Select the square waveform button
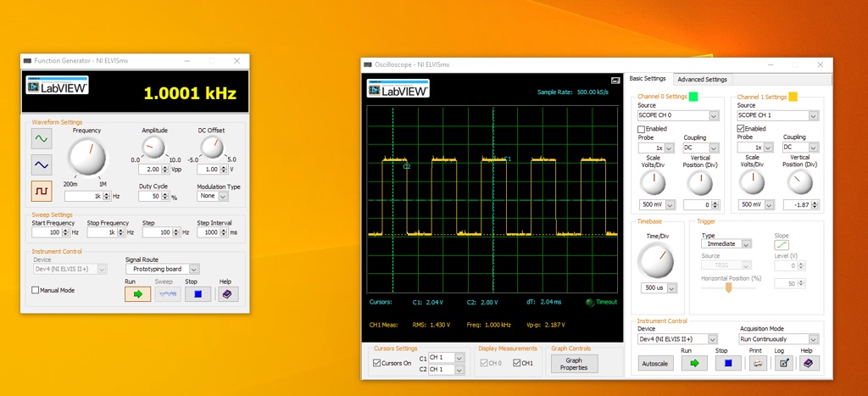The image size is (868, 396). [42, 191]
